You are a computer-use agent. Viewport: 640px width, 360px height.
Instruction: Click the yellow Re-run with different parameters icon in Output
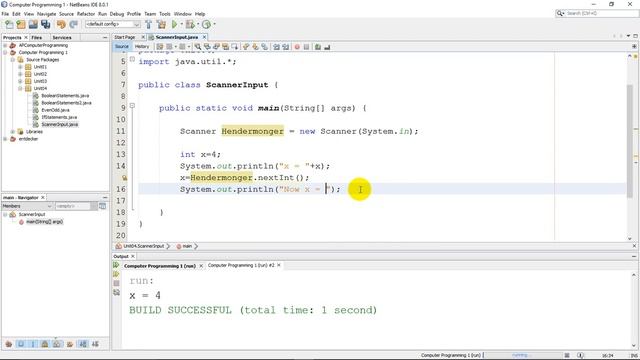[x=116, y=274]
